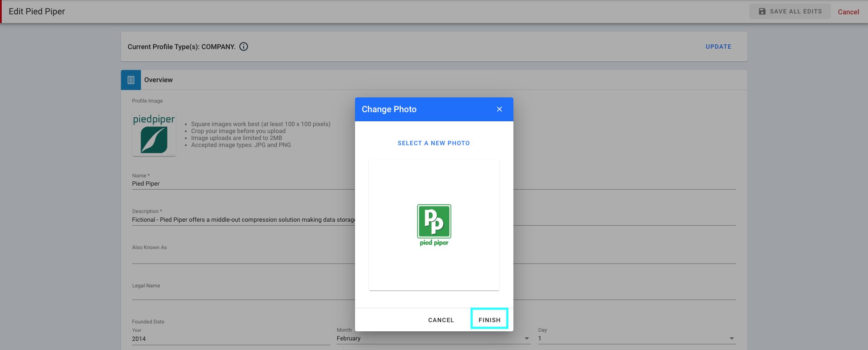Click the Change Photo dialog title

pos(389,109)
